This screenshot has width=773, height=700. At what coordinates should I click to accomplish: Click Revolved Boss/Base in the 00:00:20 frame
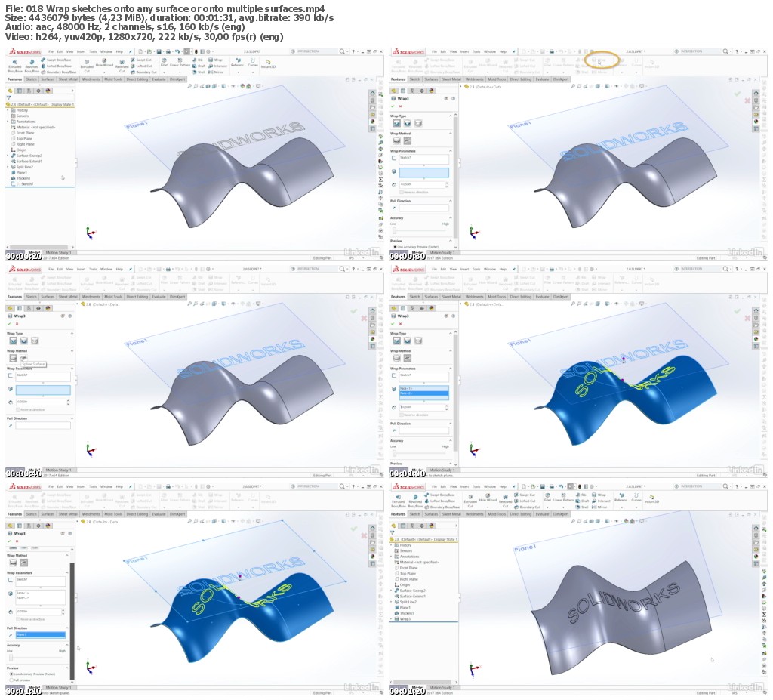31,65
